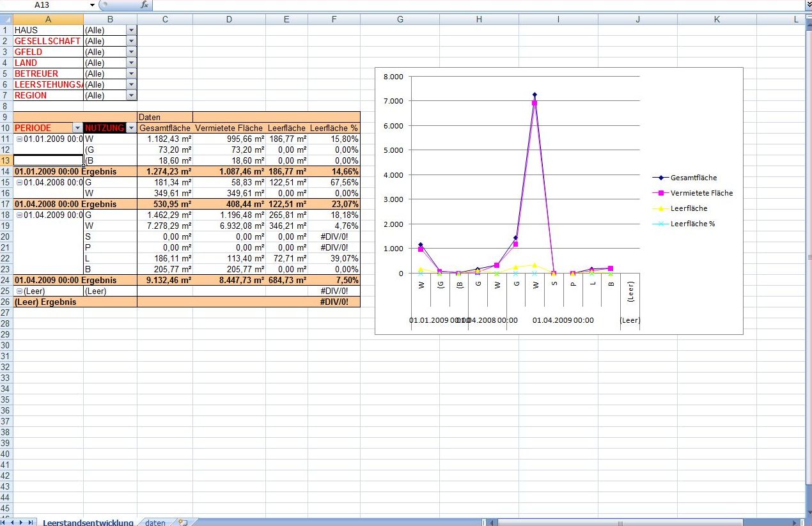Click the 684,73 m² total cell
Viewport: 812px width, 526px height.
coord(286,280)
